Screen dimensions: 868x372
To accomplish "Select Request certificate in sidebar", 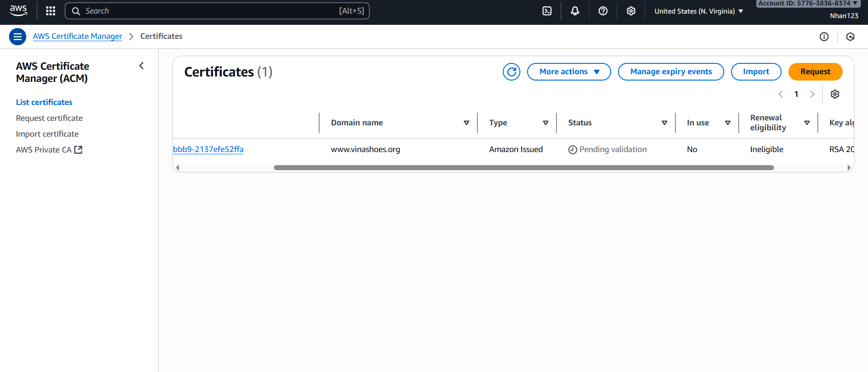I will tap(49, 118).
